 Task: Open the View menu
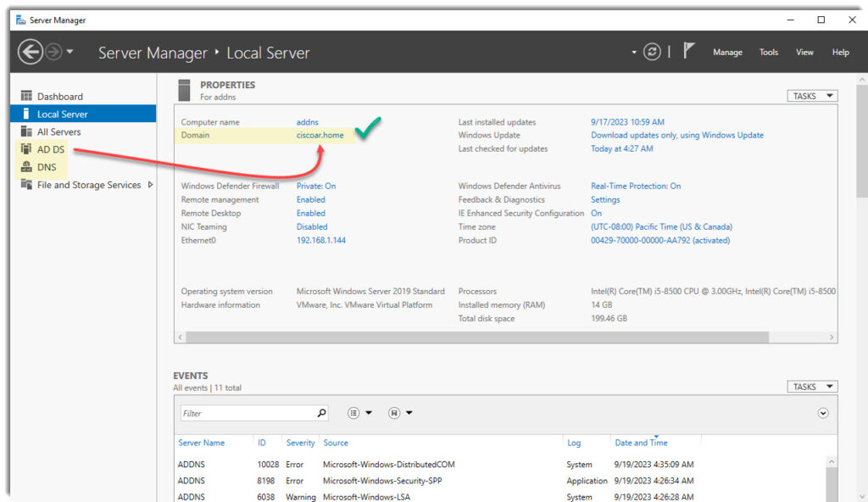(x=804, y=52)
